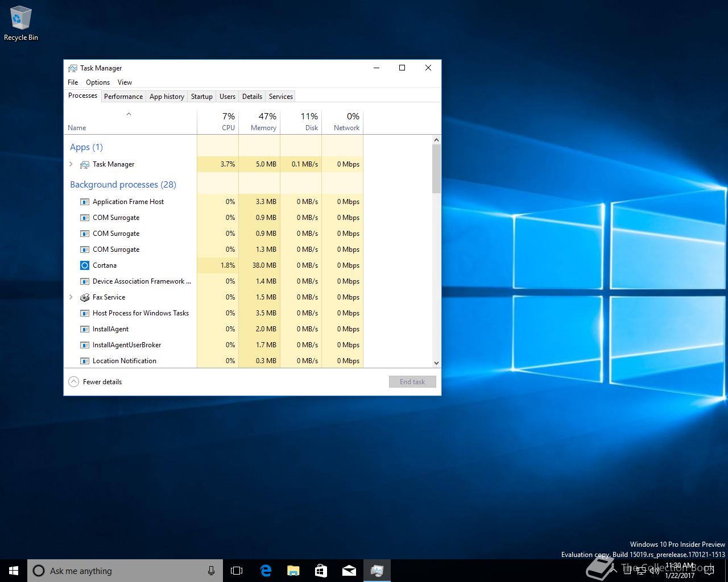Collapse to Fewer details view
Image resolution: width=728 pixels, height=582 pixels.
coord(95,382)
